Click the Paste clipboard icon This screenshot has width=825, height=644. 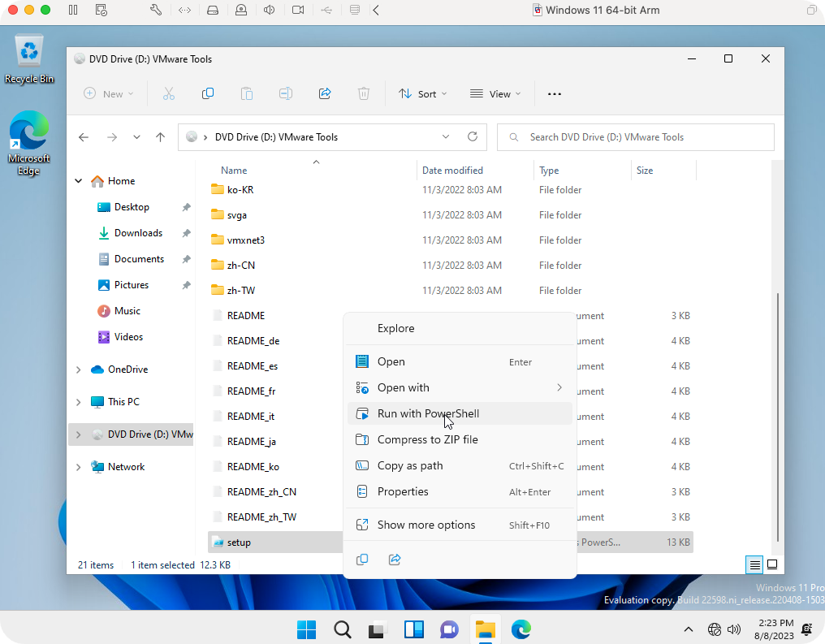[247, 93]
